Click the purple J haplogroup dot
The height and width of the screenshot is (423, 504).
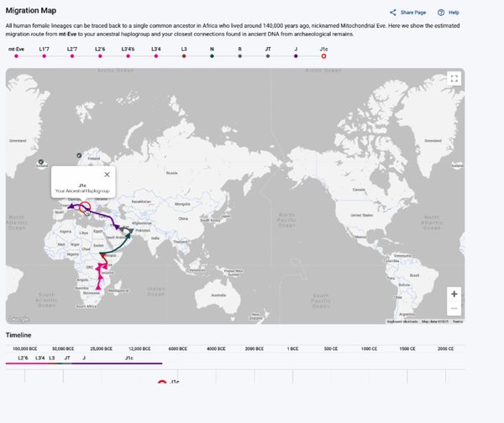296,57
